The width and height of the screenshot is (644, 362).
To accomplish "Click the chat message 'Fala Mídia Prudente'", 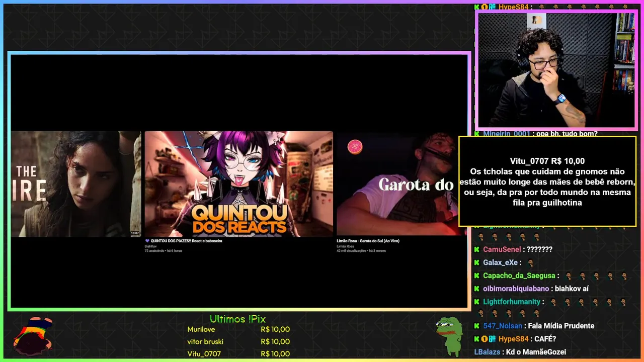I will (561, 326).
